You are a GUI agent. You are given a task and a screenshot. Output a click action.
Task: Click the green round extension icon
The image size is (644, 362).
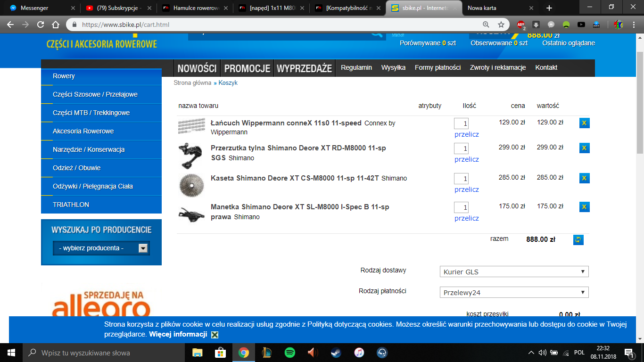tap(566, 25)
